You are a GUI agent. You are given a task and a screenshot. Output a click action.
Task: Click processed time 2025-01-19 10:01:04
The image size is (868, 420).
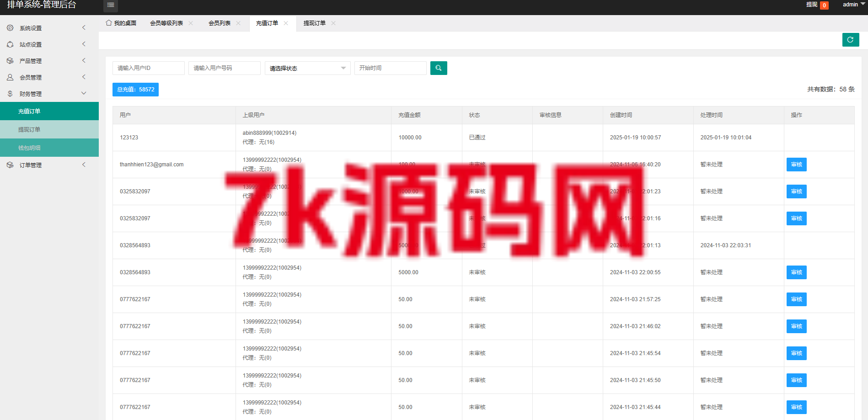click(726, 138)
